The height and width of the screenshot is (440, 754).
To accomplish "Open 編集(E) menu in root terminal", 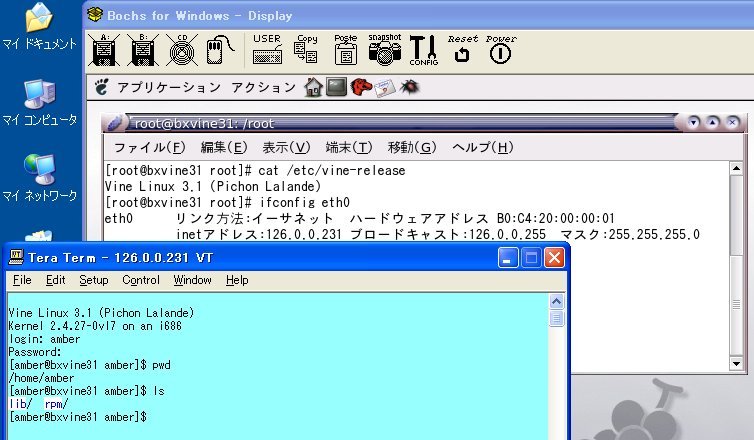I will pos(224,147).
